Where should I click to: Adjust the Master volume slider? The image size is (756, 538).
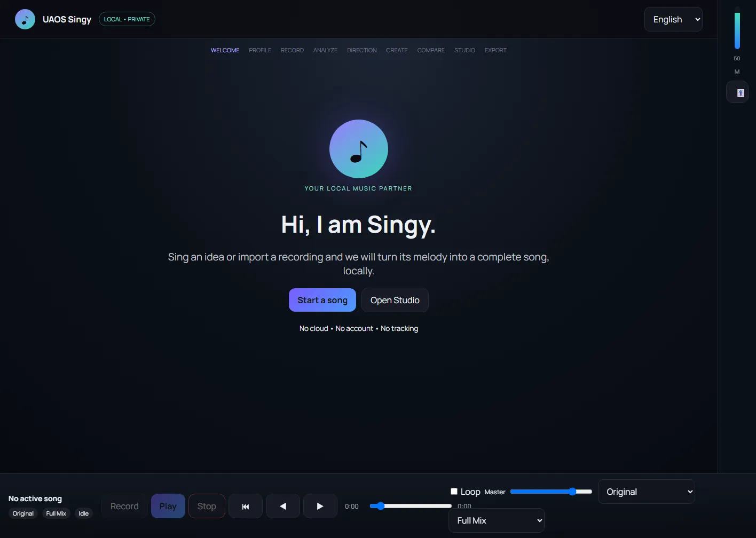tap(551, 492)
